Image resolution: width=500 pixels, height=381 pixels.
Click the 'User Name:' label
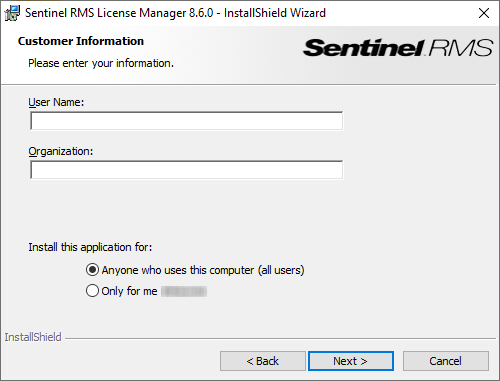tap(56, 102)
